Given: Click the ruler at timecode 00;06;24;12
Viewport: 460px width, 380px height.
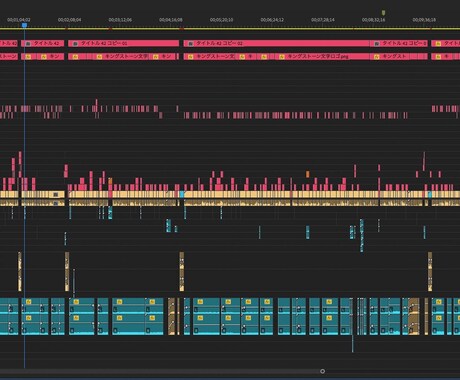Looking at the screenshot, I should 272,20.
